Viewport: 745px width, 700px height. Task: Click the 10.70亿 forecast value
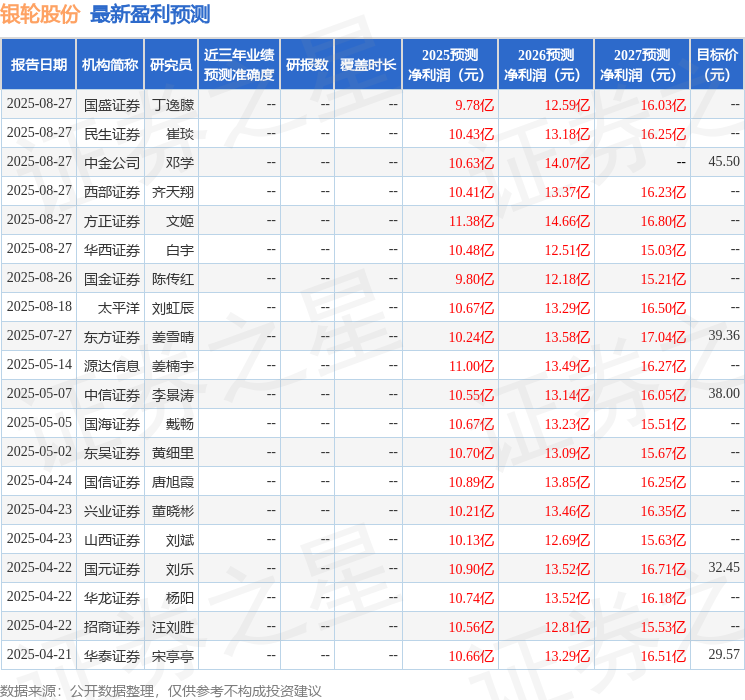471,453
